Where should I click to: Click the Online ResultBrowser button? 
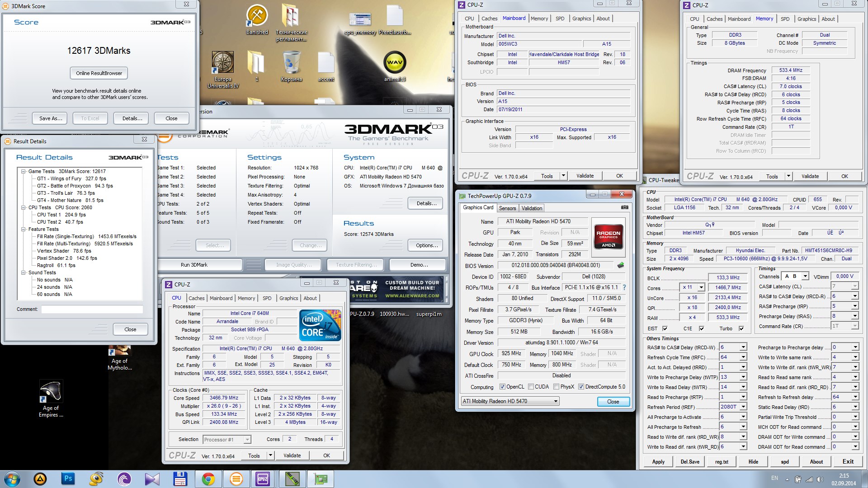(x=99, y=73)
